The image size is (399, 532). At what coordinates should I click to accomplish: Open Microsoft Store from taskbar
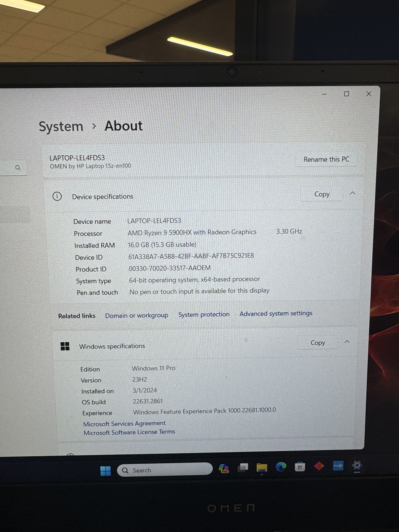[300, 467]
